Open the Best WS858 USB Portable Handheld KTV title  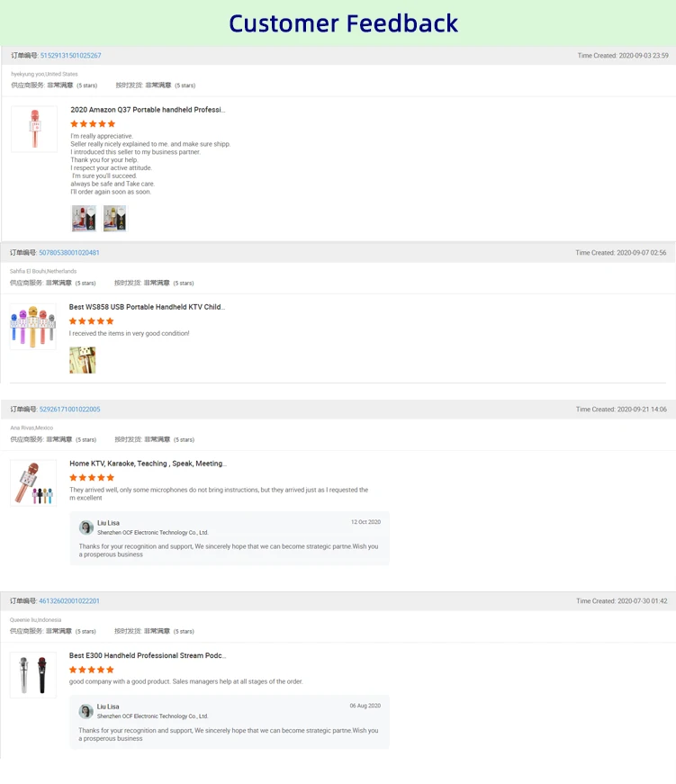tap(147, 307)
